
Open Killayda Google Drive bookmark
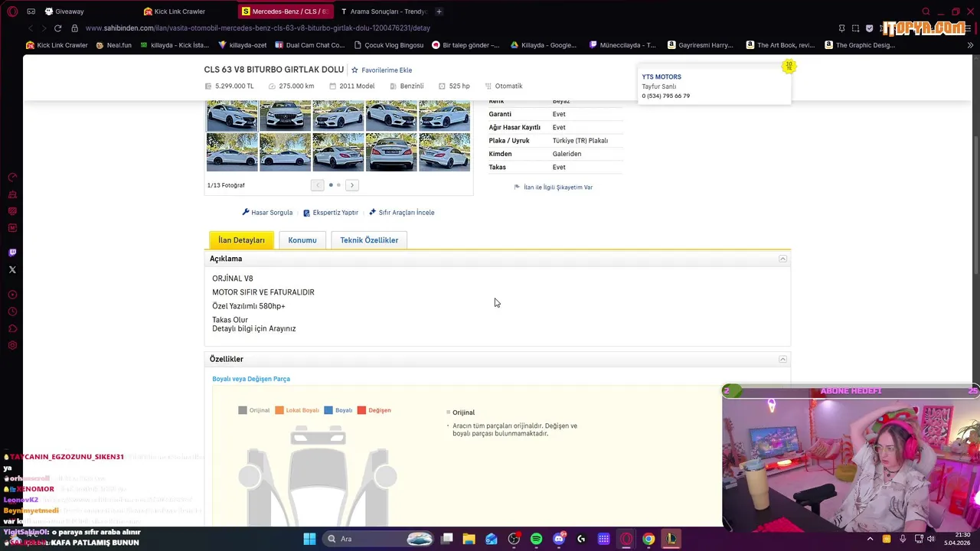[x=544, y=45]
